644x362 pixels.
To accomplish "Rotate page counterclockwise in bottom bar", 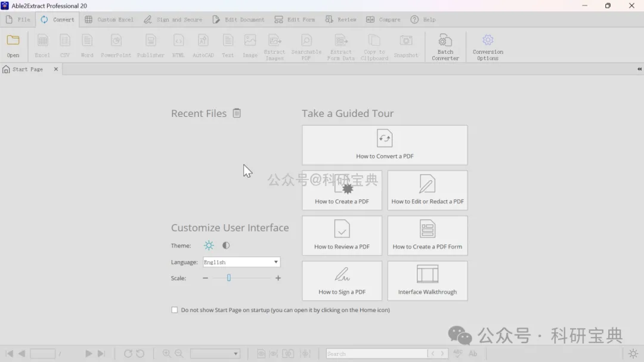I will (x=140, y=354).
